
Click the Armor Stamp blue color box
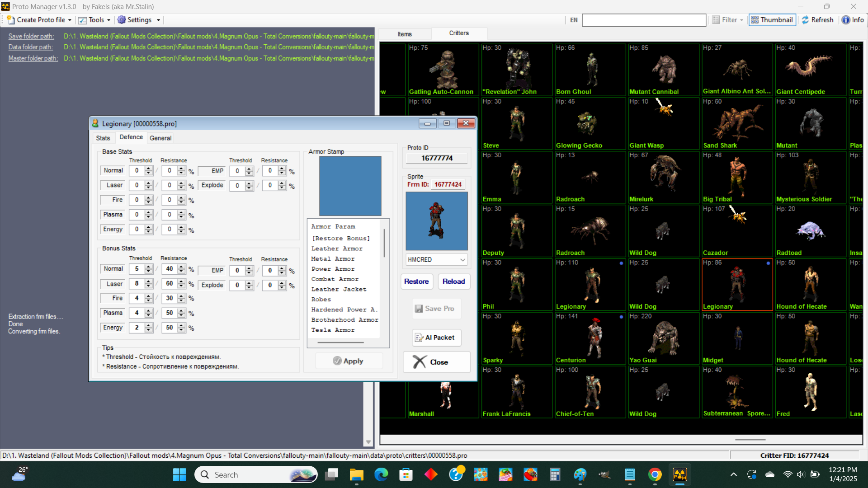click(350, 186)
